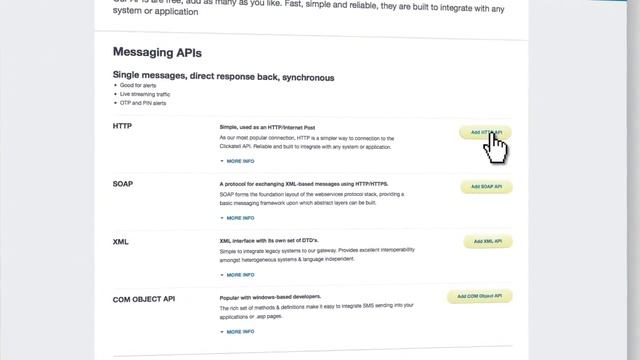Click the Add XML API button

click(488, 241)
